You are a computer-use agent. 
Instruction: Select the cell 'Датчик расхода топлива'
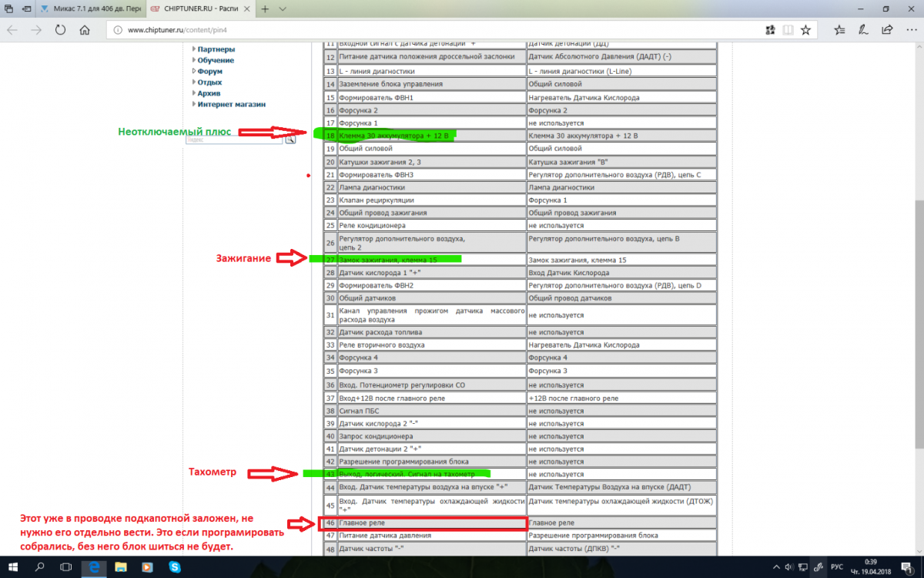(x=431, y=332)
